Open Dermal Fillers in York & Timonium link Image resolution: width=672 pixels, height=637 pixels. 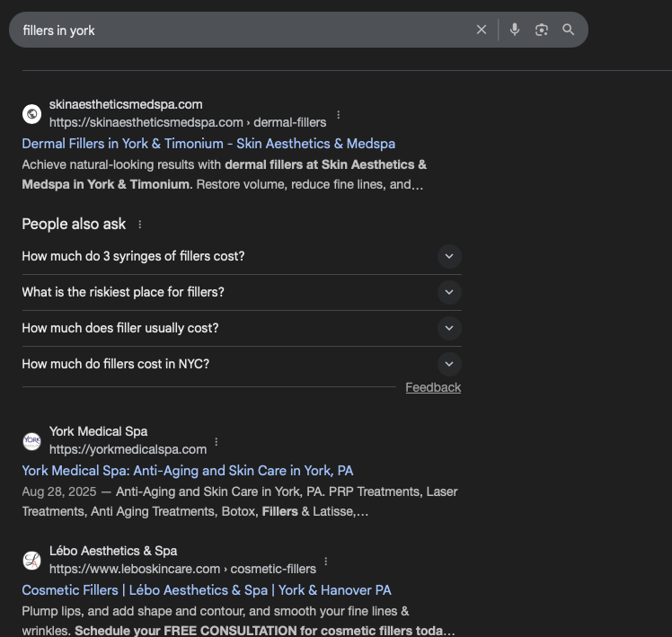click(208, 144)
